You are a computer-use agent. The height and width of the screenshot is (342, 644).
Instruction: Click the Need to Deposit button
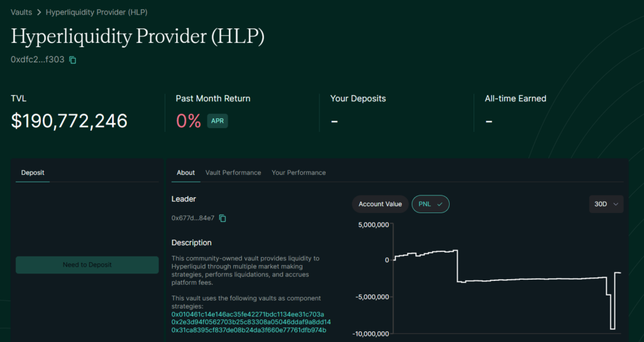coord(87,265)
